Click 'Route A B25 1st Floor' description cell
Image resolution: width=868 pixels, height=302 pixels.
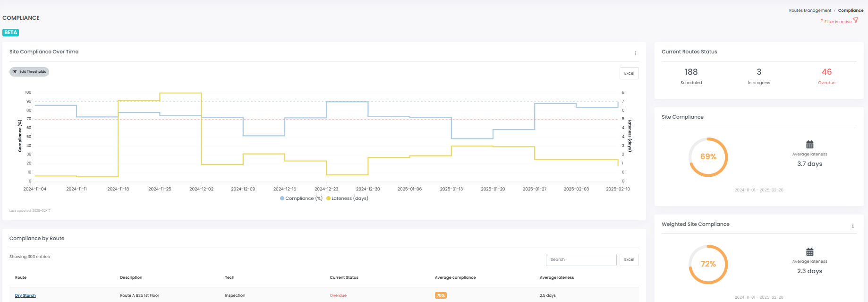click(139, 295)
